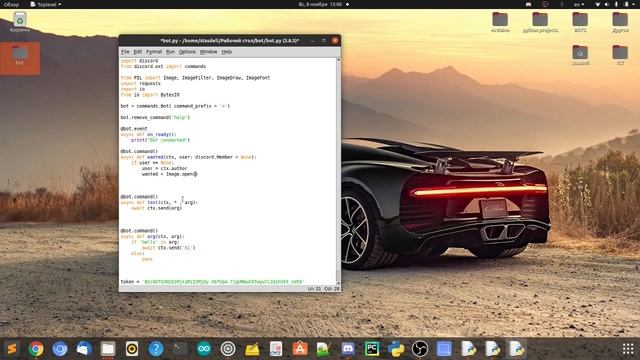Open the document viewer icon in the dock
The width and height of the screenshot is (640, 360).
pos(276,349)
